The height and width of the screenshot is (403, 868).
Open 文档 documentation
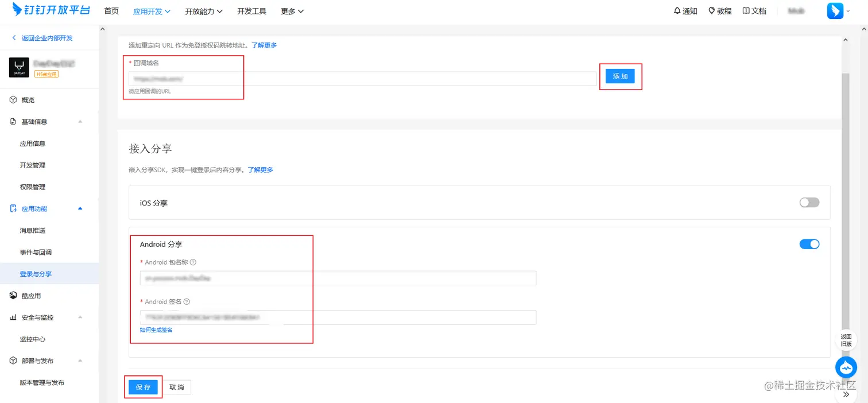coord(754,11)
